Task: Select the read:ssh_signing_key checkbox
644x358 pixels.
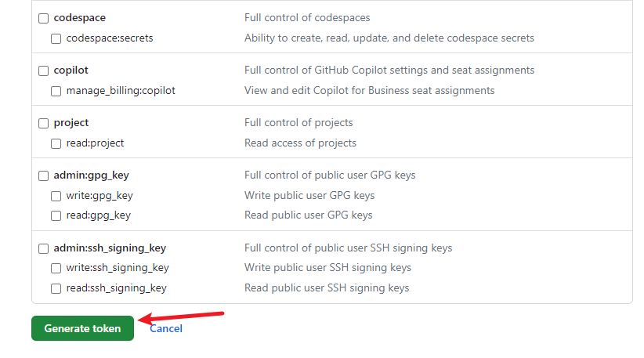Action: click(56, 288)
